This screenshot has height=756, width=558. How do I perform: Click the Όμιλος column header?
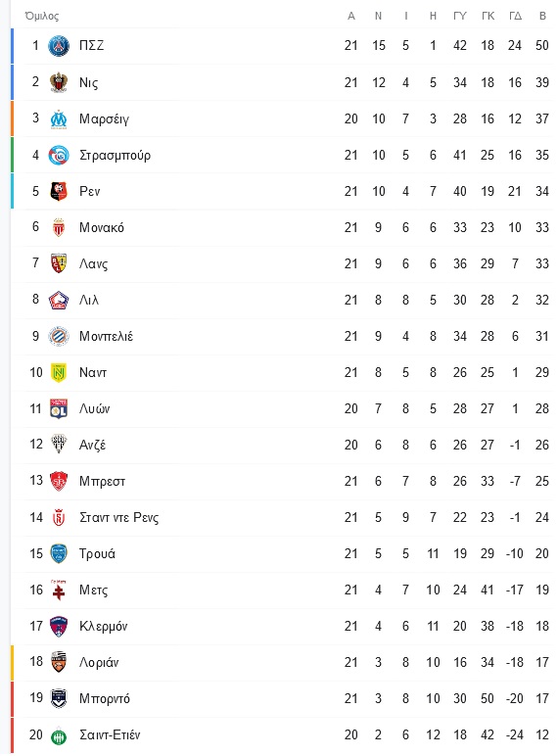click(42, 16)
